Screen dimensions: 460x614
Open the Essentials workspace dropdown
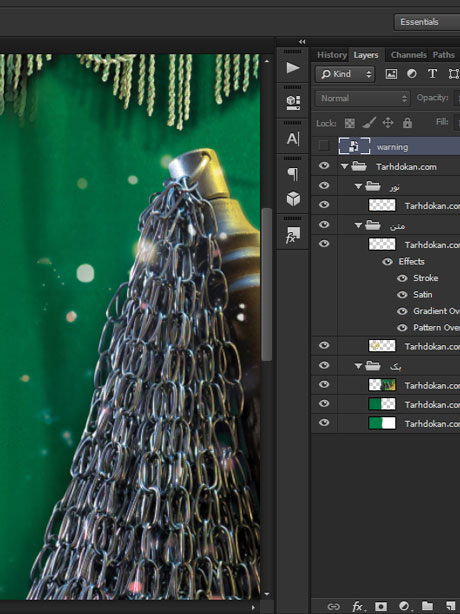tap(427, 22)
